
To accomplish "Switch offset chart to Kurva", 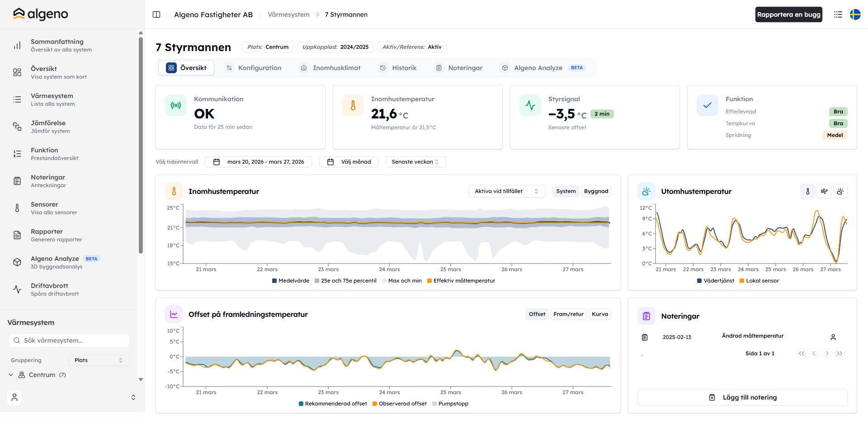I will [x=600, y=314].
